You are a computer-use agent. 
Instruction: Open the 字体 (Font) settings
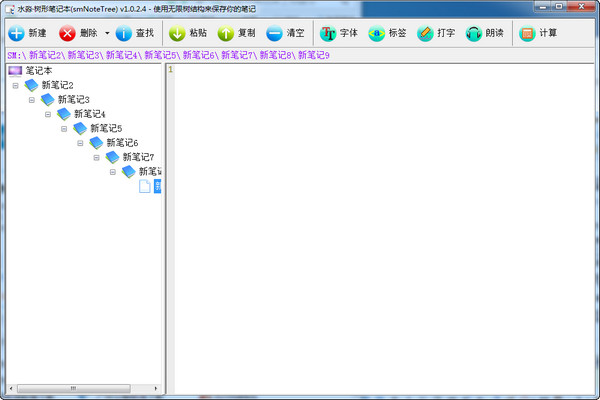point(328,33)
